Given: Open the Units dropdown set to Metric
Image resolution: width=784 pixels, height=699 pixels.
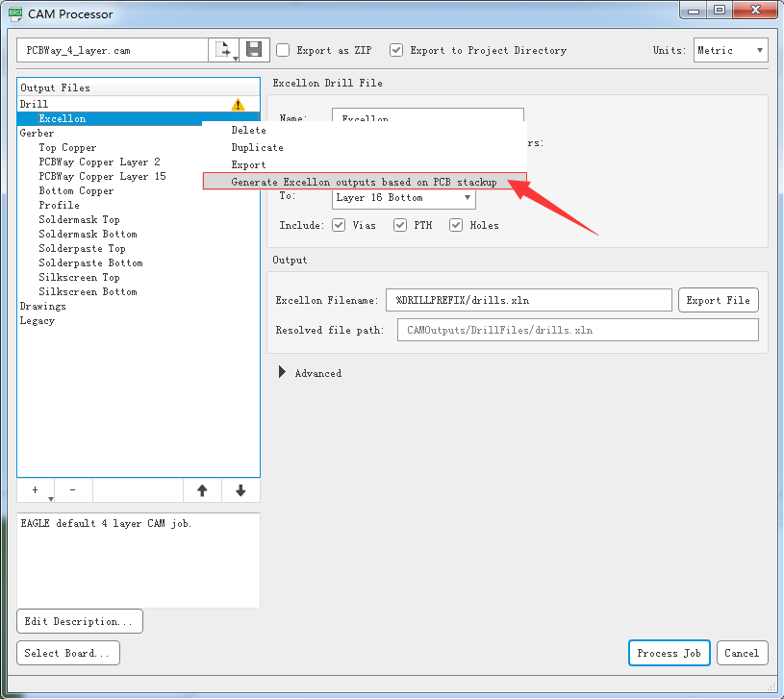Looking at the screenshot, I should click(x=730, y=50).
